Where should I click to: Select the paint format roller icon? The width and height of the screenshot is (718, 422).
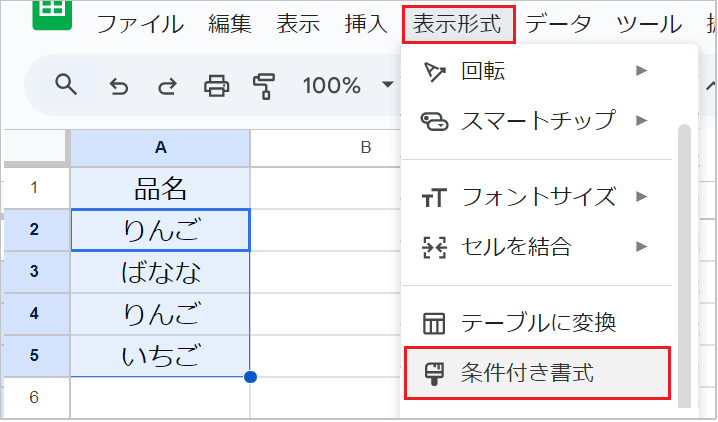264,86
